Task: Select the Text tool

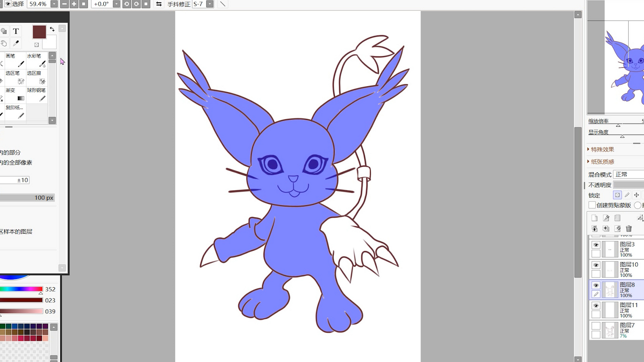Action: coord(16,31)
